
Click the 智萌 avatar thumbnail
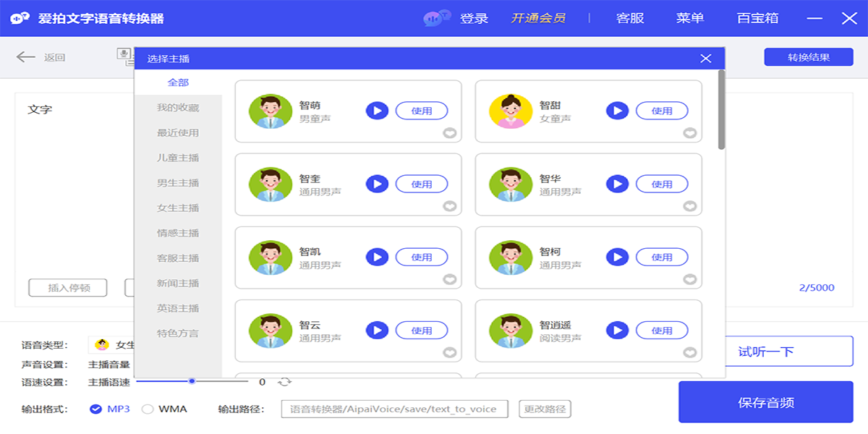271,111
